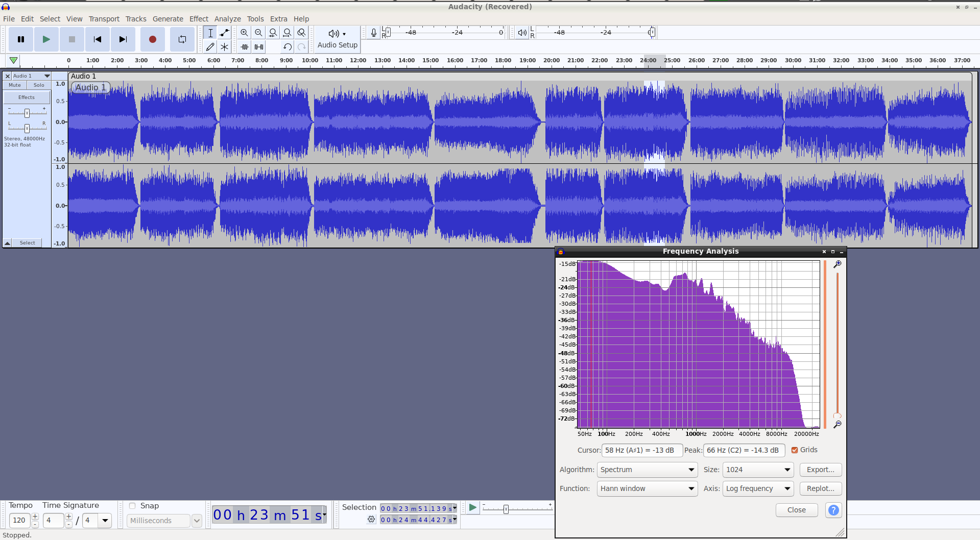Skip to the start of the project
The height and width of the screenshot is (540, 980).
pos(98,39)
